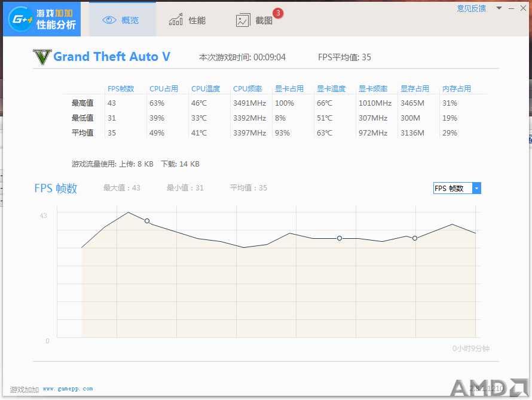Select the CPU占用 column header
This screenshot has width=532, height=400.
point(164,89)
